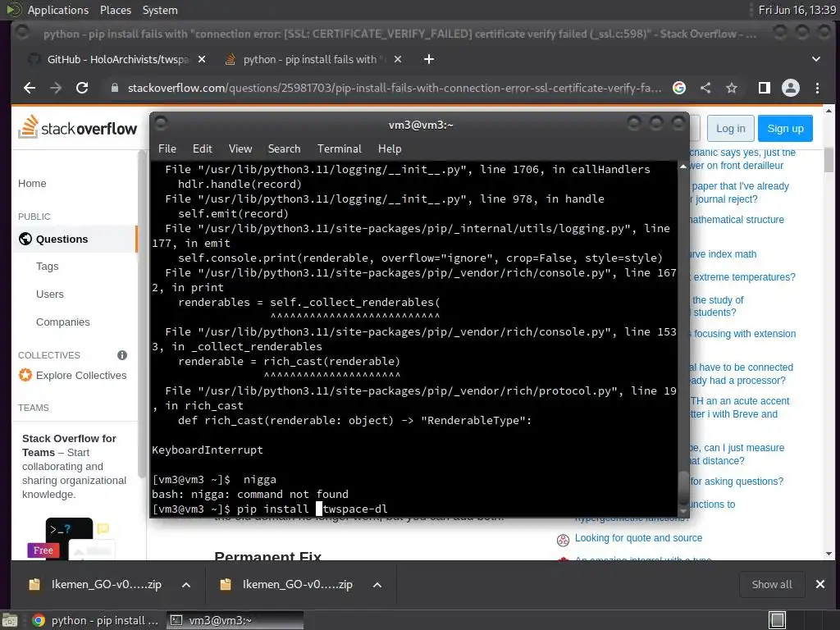Click the Stack Exchange site icon by quote link
840x630 pixels.
coord(563,540)
